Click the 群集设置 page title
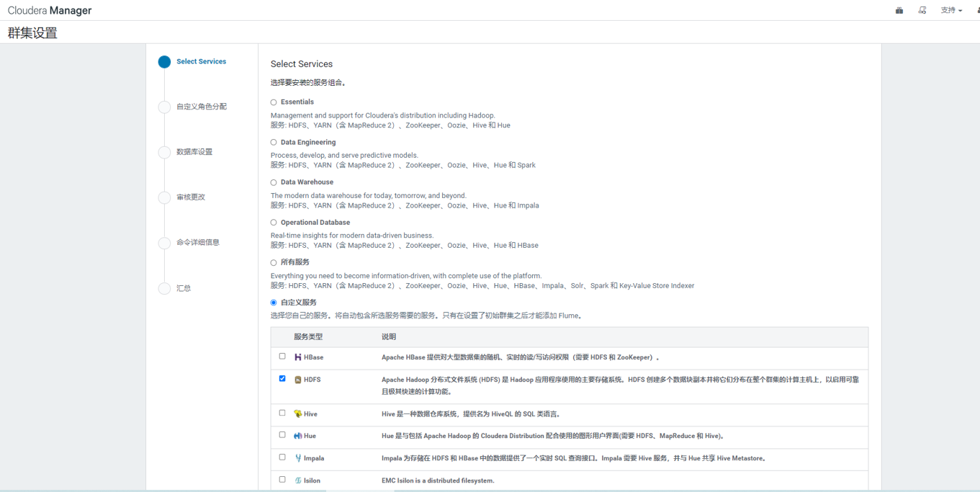 tap(32, 33)
